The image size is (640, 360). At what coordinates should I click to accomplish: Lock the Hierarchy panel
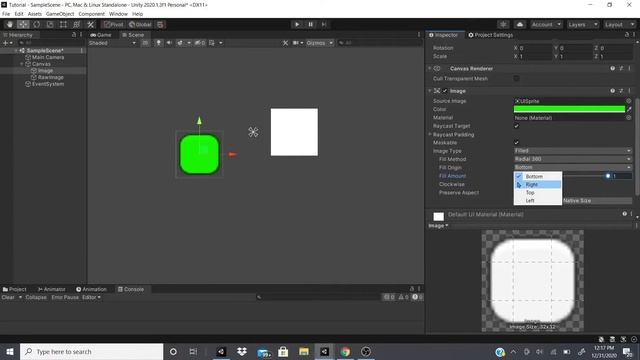74,35
